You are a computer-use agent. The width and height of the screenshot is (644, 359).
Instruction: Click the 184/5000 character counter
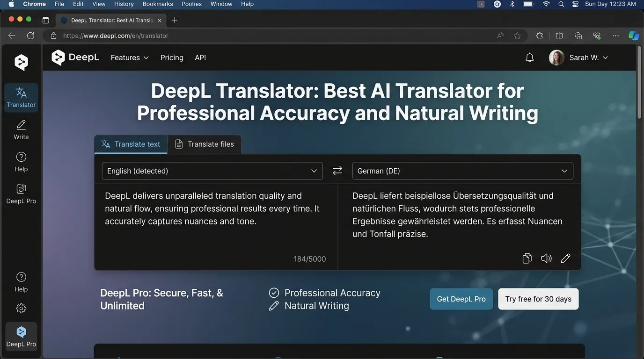point(310,259)
